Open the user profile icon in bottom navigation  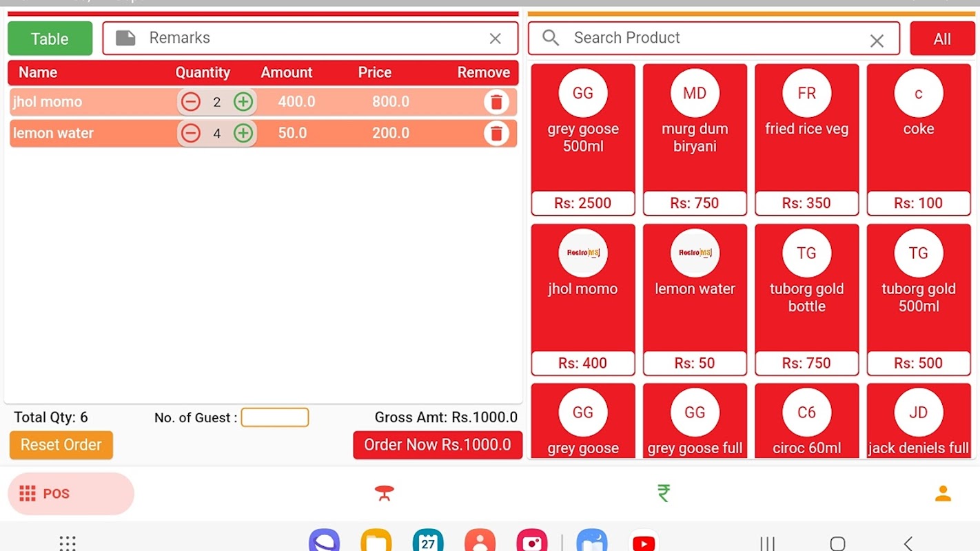tap(943, 493)
